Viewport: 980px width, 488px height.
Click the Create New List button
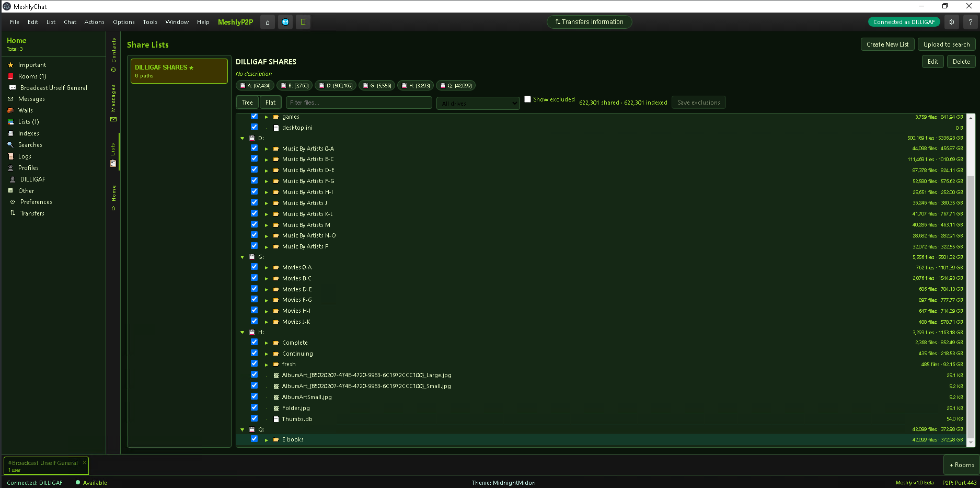887,44
